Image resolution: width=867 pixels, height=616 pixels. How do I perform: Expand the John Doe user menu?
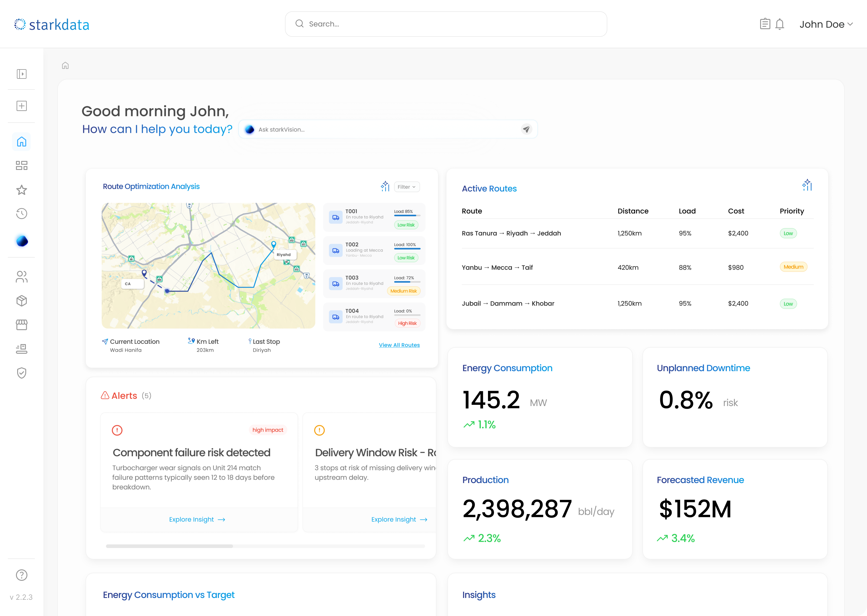826,24
